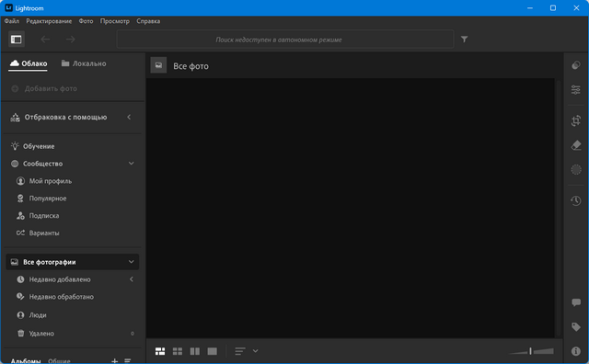Select the Masking circle tool

[x=576, y=170]
